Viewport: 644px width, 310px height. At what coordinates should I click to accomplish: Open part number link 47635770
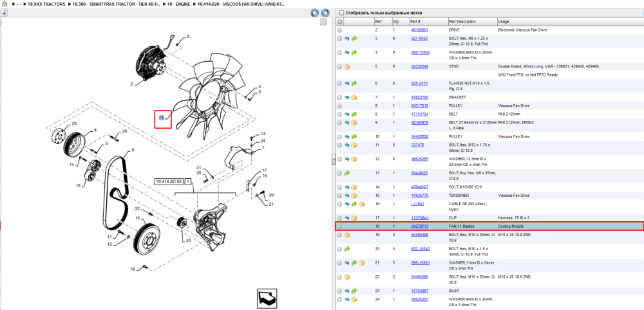(420, 196)
